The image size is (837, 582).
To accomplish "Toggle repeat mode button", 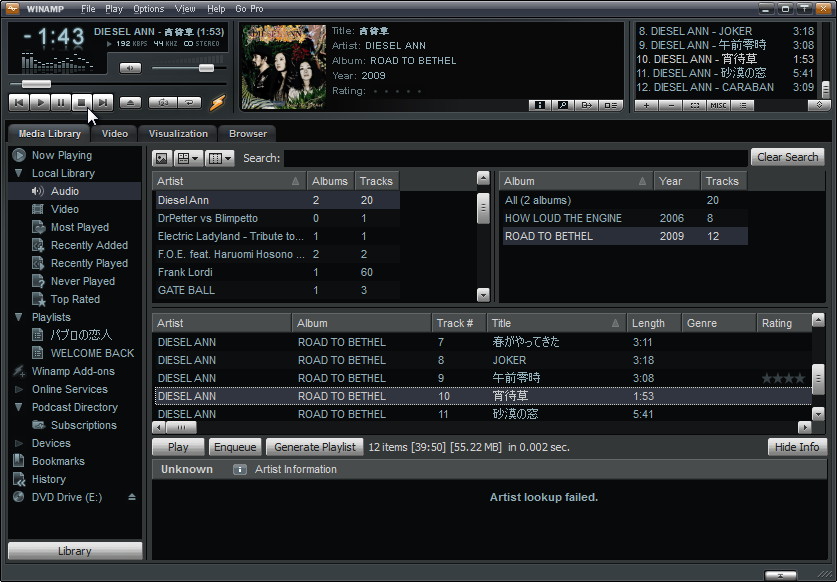I will 189,103.
